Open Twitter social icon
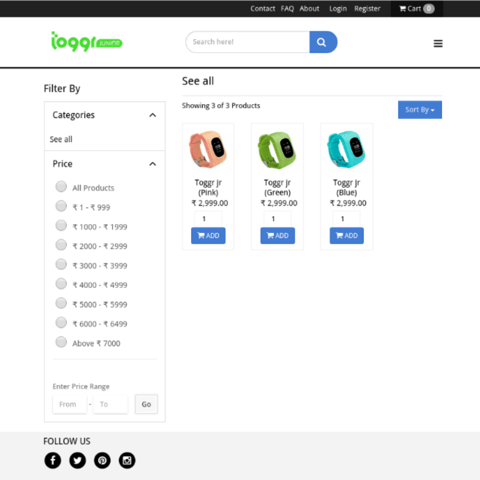Image resolution: width=480 pixels, height=480 pixels. [x=77, y=460]
